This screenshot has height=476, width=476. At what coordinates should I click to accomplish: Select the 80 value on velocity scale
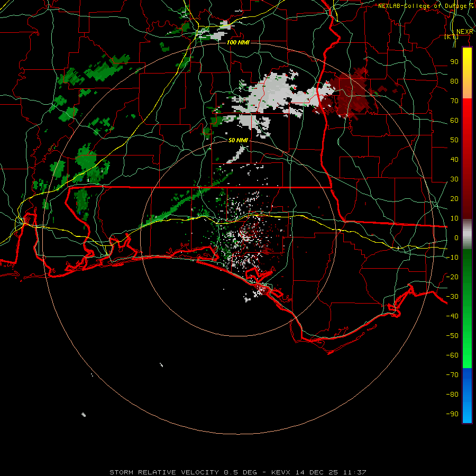(x=454, y=81)
